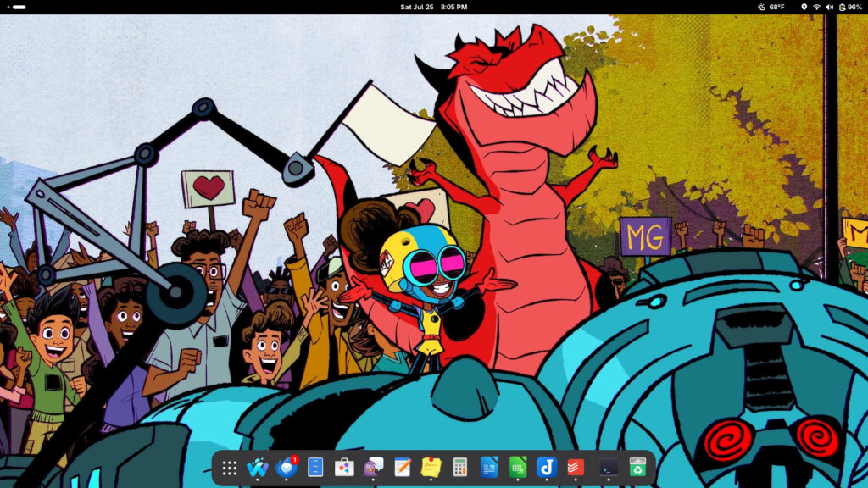Open the Show Applications grid in the dock
The height and width of the screenshot is (488, 868).
229,468
